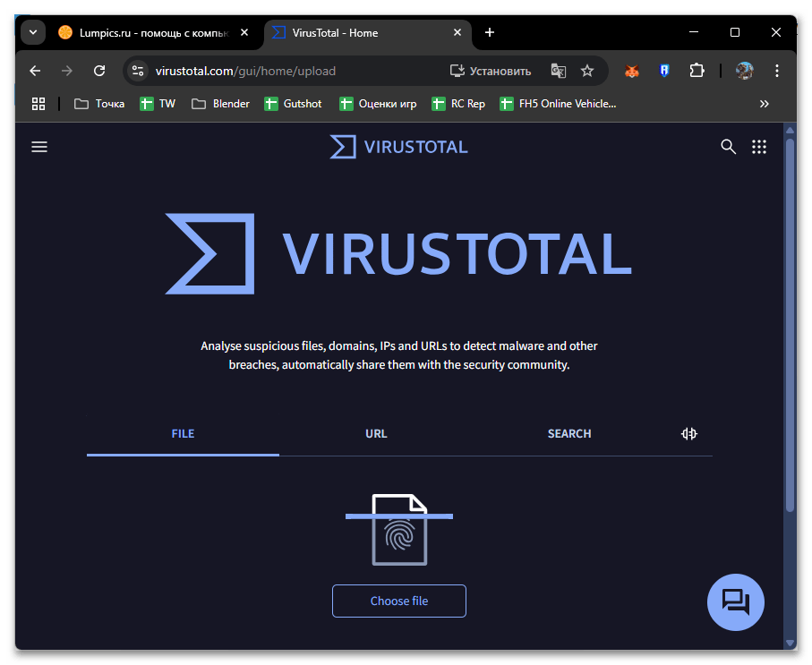Open the Gutshot bookmark
812x665 pixels.
pos(293,104)
